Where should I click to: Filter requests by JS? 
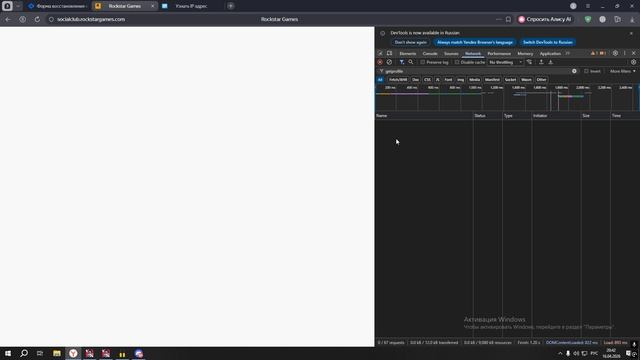coord(438,80)
